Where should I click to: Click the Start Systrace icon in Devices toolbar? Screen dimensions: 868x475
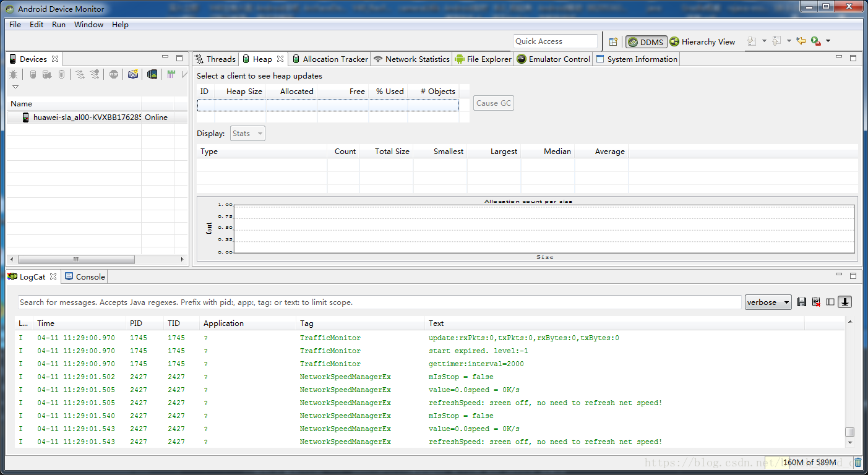pyautogui.click(x=171, y=74)
